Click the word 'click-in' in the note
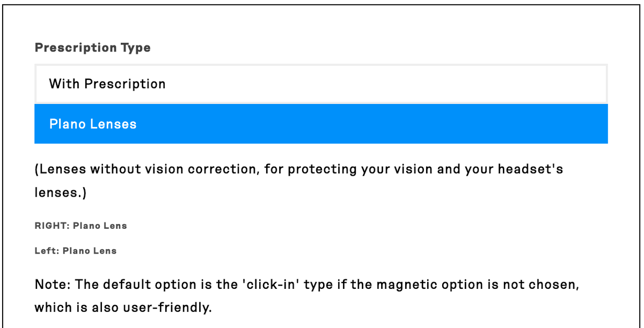This screenshot has width=644, height=328. [x=273, y=284]
